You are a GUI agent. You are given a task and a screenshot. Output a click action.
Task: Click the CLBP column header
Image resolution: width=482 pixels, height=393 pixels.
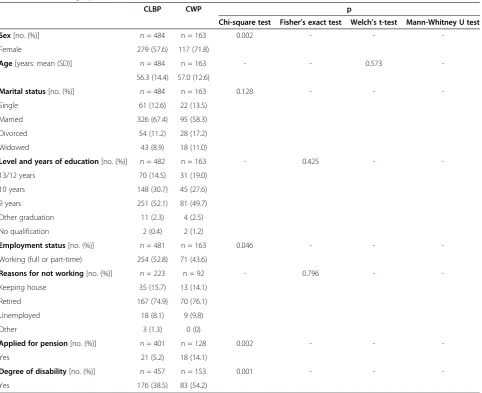point(152,9)
